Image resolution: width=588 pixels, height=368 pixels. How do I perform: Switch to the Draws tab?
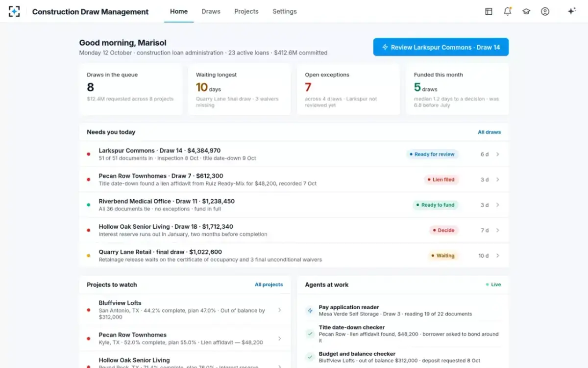point(211,11)
